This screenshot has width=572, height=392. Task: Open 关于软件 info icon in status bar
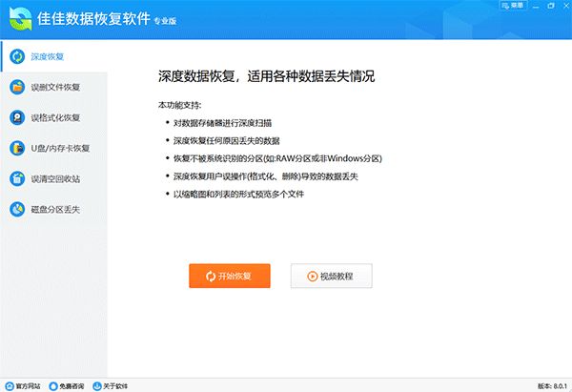(97, 385)
